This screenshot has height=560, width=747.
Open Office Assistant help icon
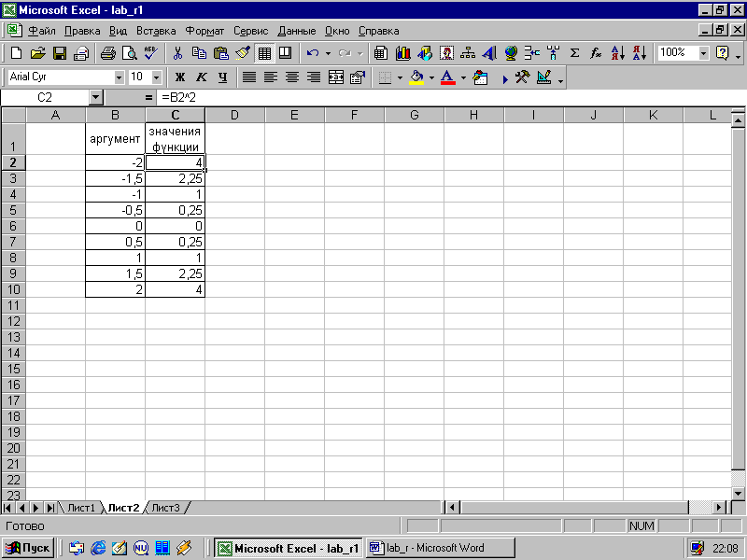[x=722, y=53]
